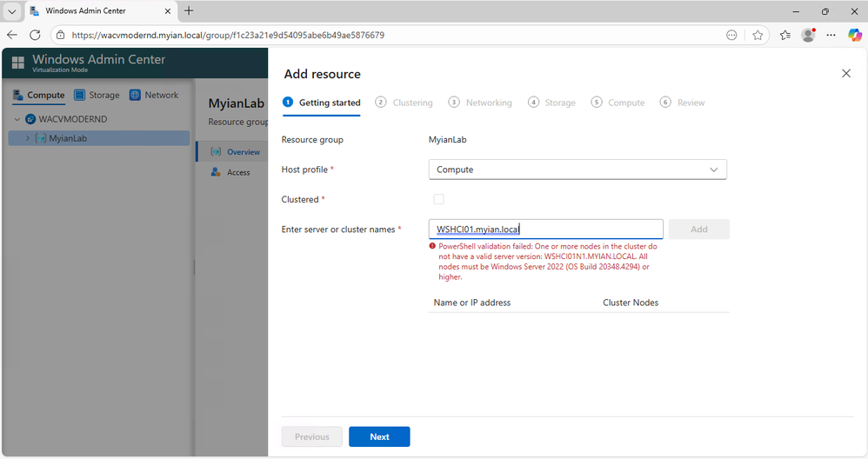Click the MyianLab resource group value
The image size is (868, 459).
447,139
